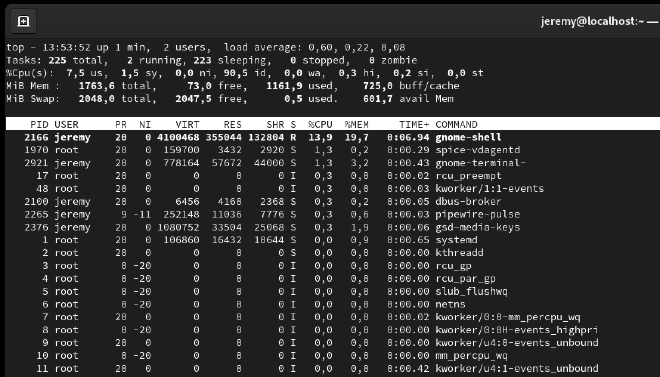Screen dimensions: 660x377
Task: Click the pipewire-pulse process entry
Action: coord(478,214)
